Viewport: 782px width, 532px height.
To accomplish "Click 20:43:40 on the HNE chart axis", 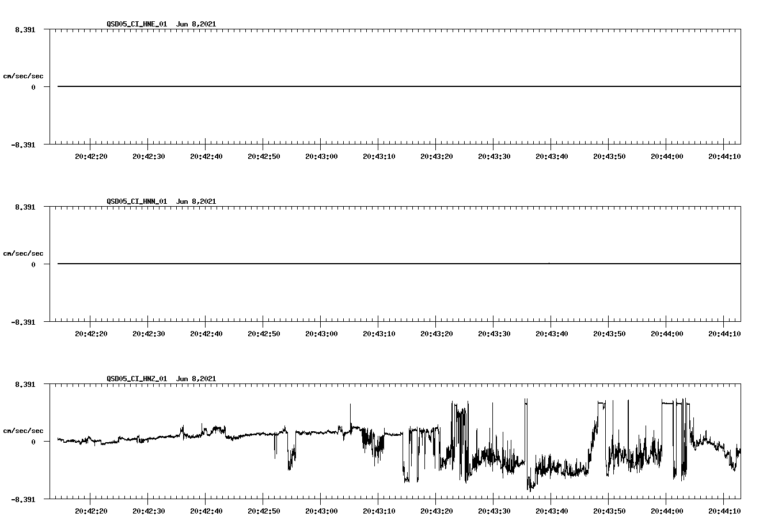I will tap(552, 157).
